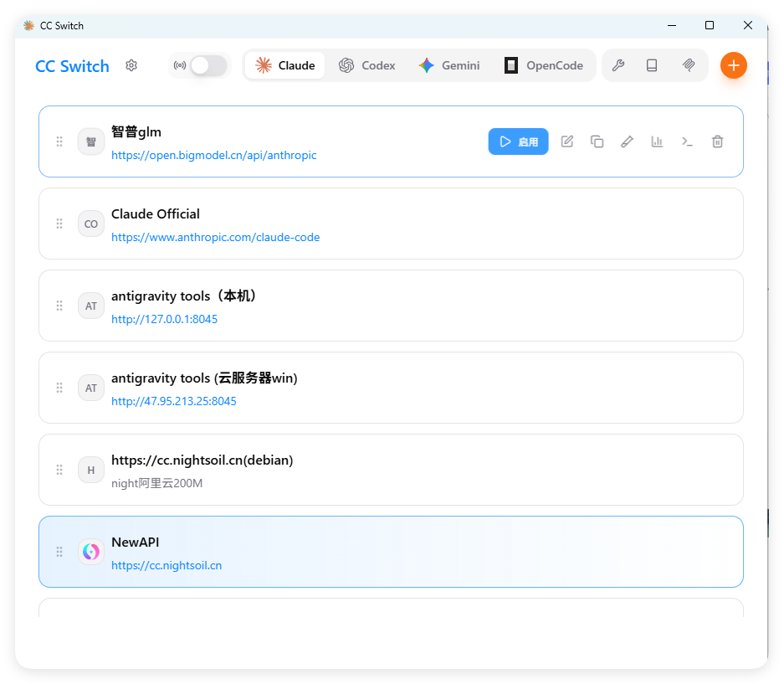
Task: Click the CO avatar of Claude Official
Action: pos(91,224)
